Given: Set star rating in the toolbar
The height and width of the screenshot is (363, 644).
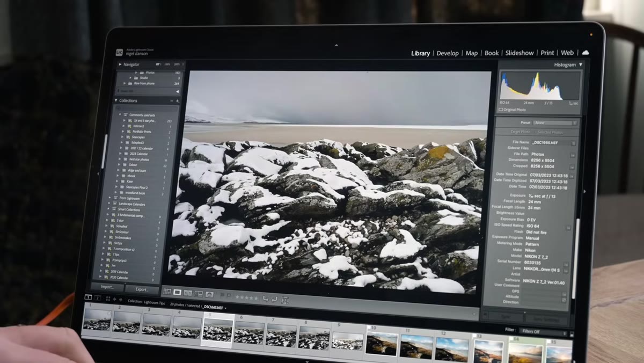Looking at the screenshot, I should click(x=246, y=297).
